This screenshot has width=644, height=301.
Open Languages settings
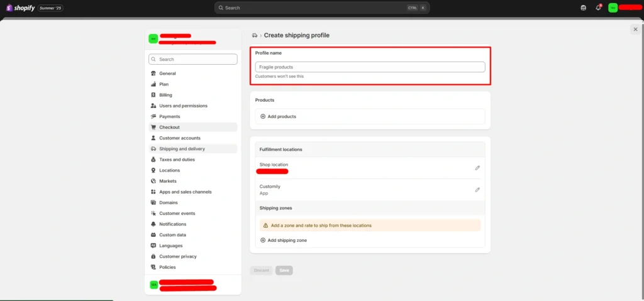[x=193, y=246]
